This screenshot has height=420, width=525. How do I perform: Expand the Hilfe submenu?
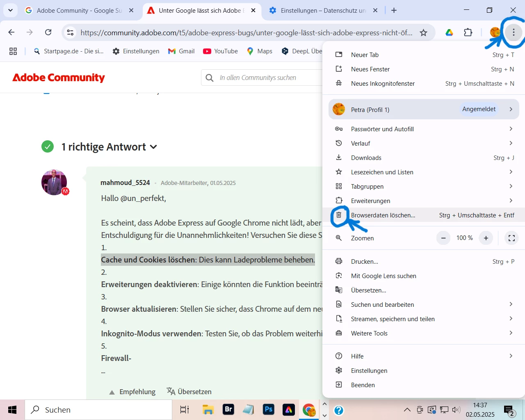pos(424,356)
